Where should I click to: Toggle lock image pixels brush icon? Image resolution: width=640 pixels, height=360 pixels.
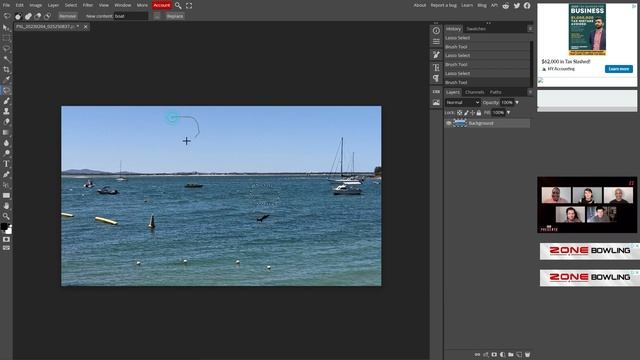pos(466,113)
